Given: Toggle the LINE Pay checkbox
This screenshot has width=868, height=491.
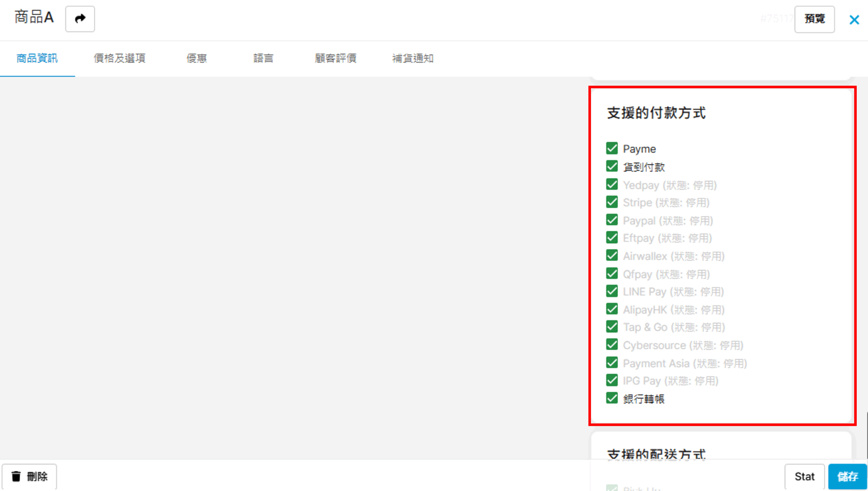Looking at the screenshot, I should pos(612,291).
